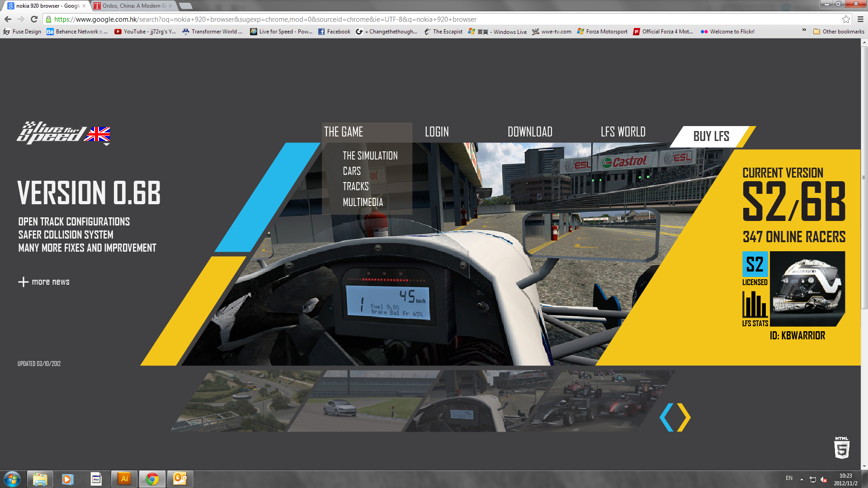The height and width of the screenshot is (488, 868).
Task: Reload the page with refresh icon
Action: [x=34, y=19]
